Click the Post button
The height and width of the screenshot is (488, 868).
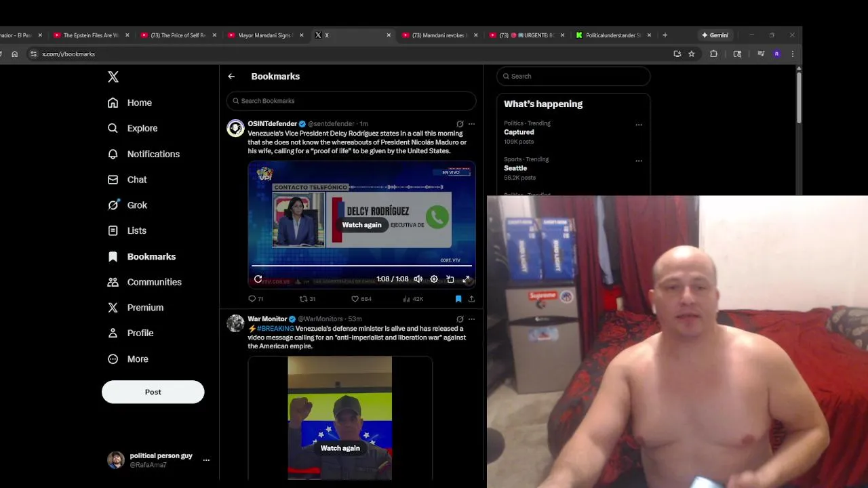[x=153, y=392]
